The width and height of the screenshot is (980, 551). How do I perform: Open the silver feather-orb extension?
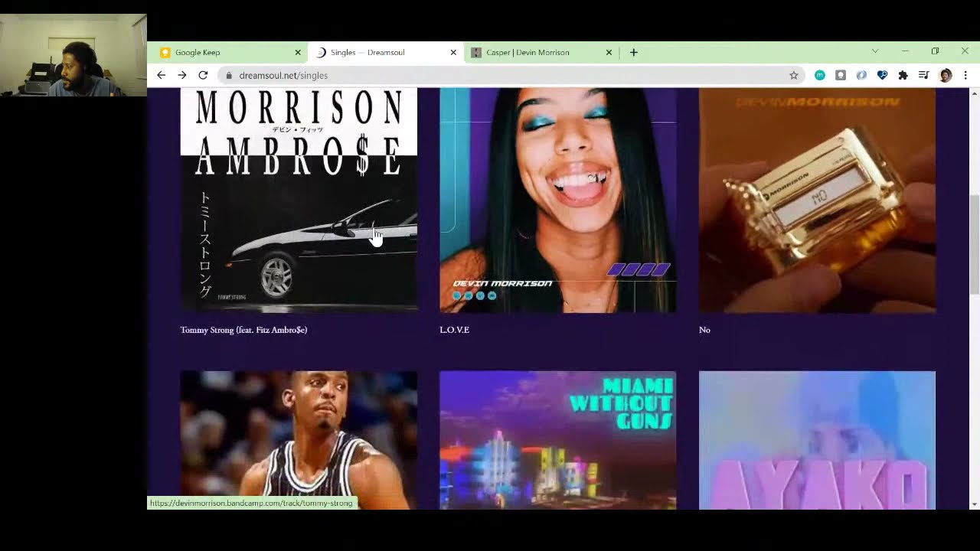(861, 75)
